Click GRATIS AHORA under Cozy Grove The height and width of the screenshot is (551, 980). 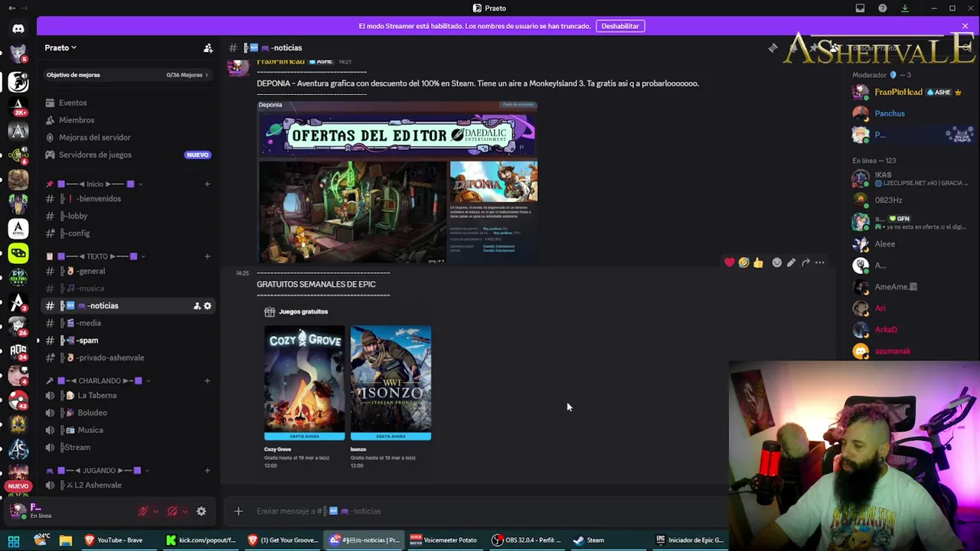click(305, 436)
